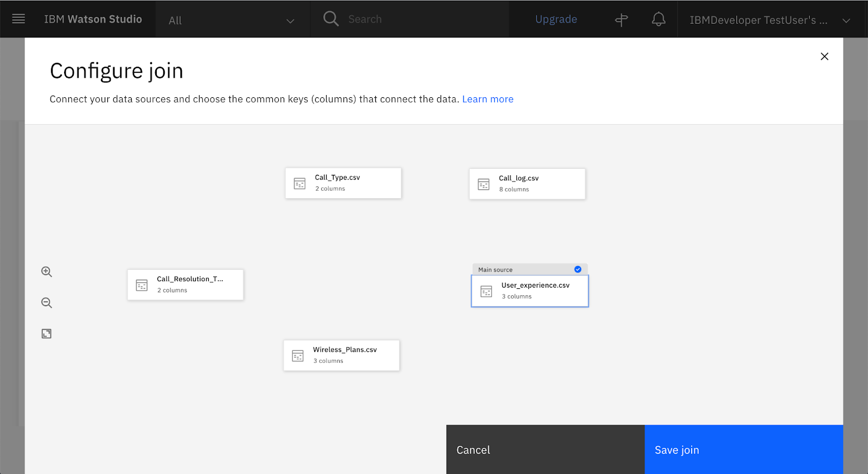Select the Call_Resolution_T... data source node
The width and height of the screenshot is (868, 474).
coord(186,285)
